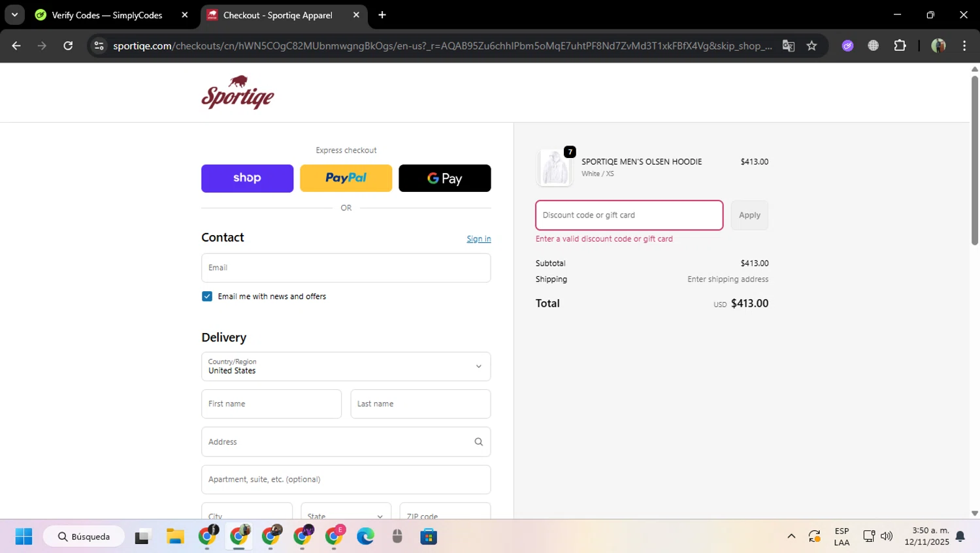Screen dimensions: 980x553
Task: Open the Chrome profile avatar
Action: (x=938, y=46)
